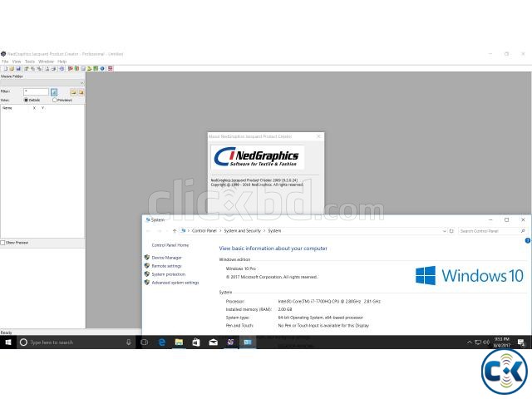Open System protection link
The image size is (532, 399).
(169, 274)
